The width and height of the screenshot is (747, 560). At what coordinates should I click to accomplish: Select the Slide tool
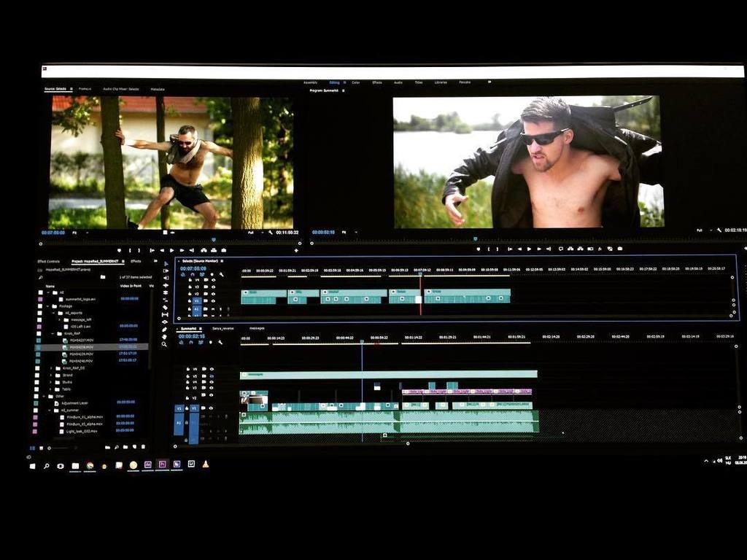click(x=165, y=322)
